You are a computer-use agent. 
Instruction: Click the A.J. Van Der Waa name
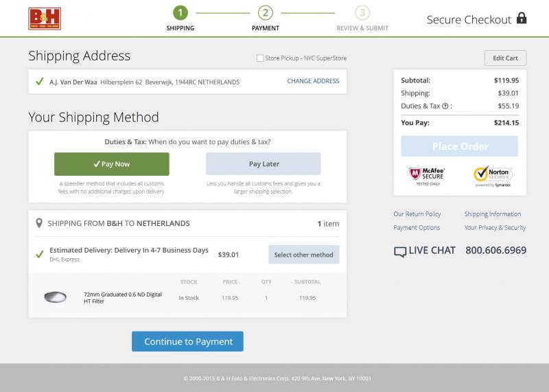[x=73, y=82]
